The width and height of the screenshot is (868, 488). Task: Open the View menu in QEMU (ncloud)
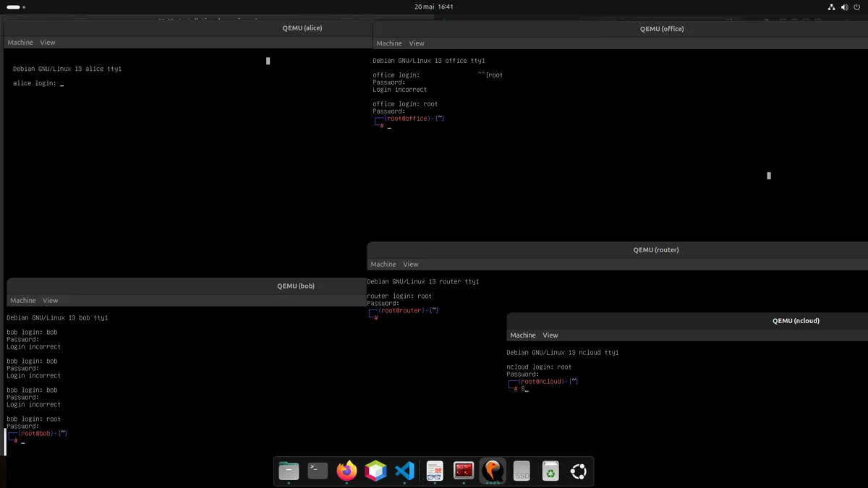click(550, 335)
